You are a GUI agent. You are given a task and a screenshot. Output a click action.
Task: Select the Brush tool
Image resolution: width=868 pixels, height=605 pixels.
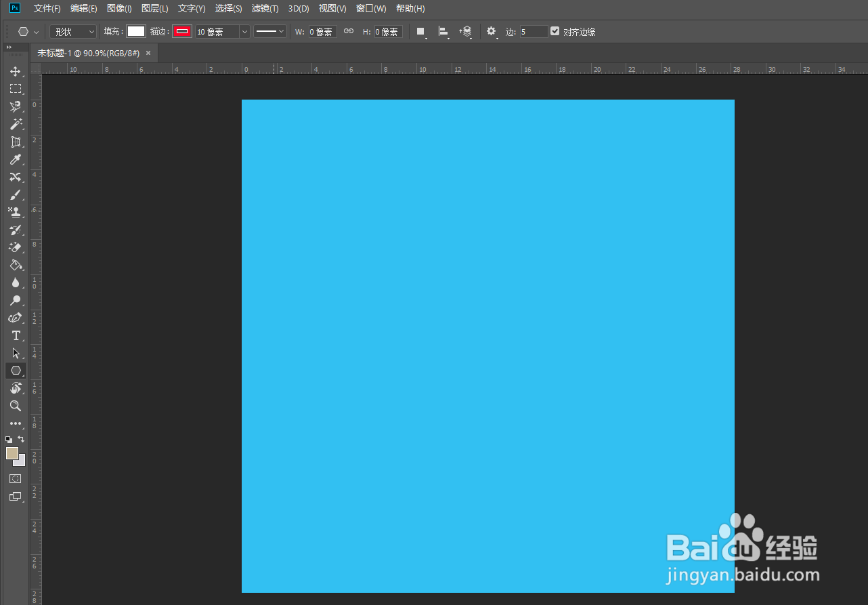click(x=15, y=194)
